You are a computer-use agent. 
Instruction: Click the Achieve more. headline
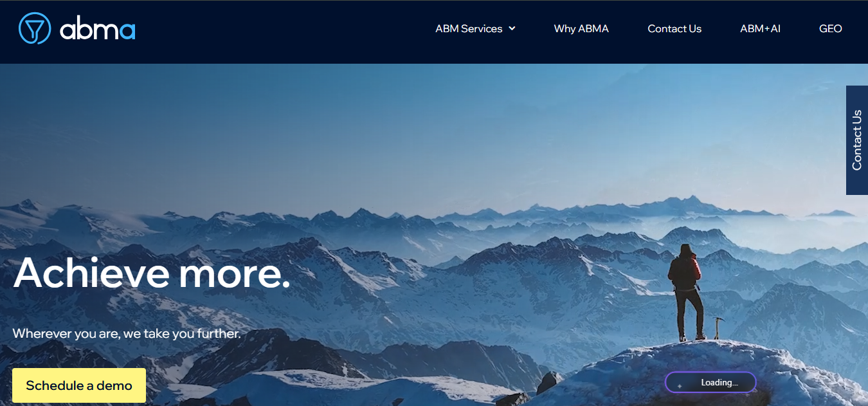pyautogui.click(x=152, y=272)
